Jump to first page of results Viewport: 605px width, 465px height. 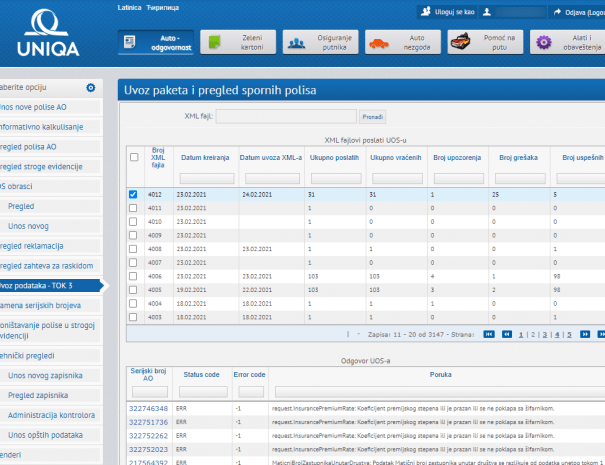(x=489, y=335)
